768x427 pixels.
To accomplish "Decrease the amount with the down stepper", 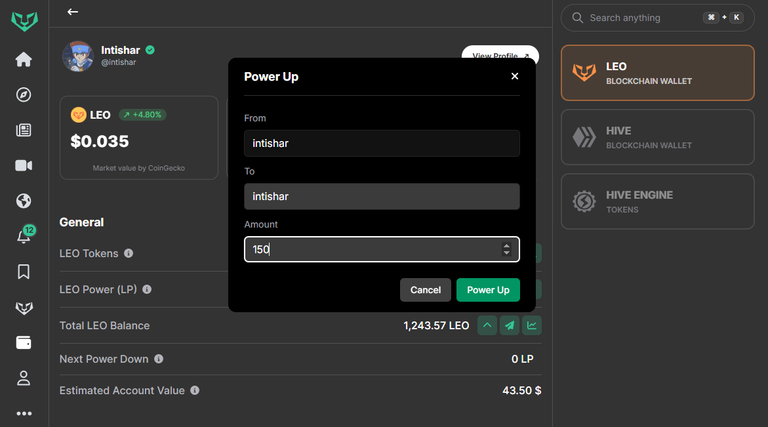I will (506, 253).
